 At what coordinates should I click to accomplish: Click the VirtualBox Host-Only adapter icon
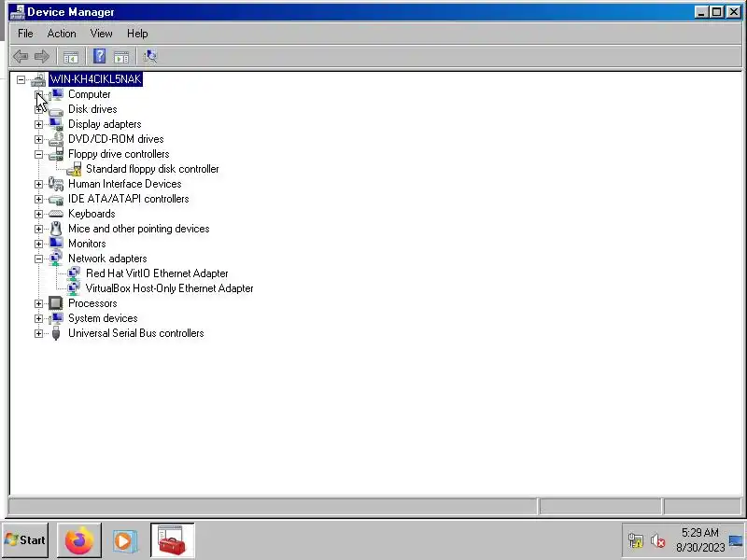(x=74, y=288)
